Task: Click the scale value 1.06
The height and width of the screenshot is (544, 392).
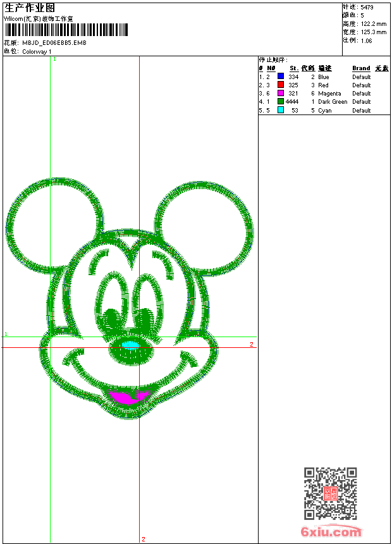Action: click(x=366, y=41)
